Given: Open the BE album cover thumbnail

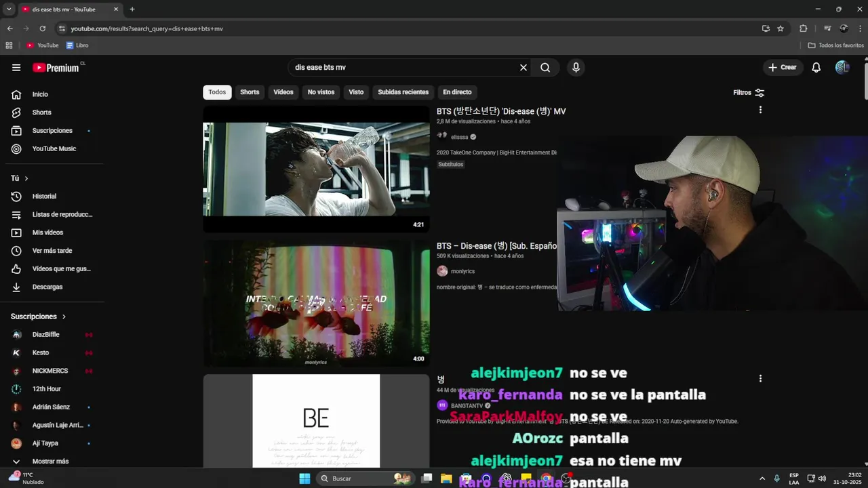Looking at the screenshot, I should click(x=316, y=421).
